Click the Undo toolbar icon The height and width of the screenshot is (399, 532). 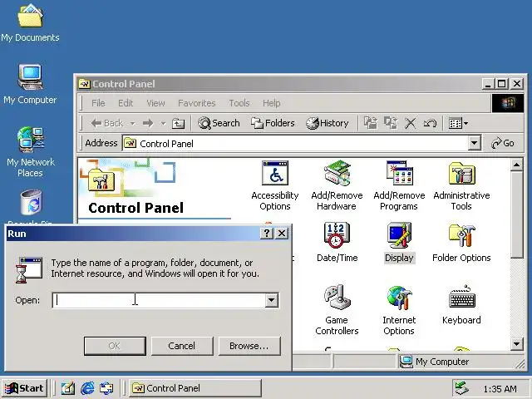pyautogui.click(x=430, y=123)
